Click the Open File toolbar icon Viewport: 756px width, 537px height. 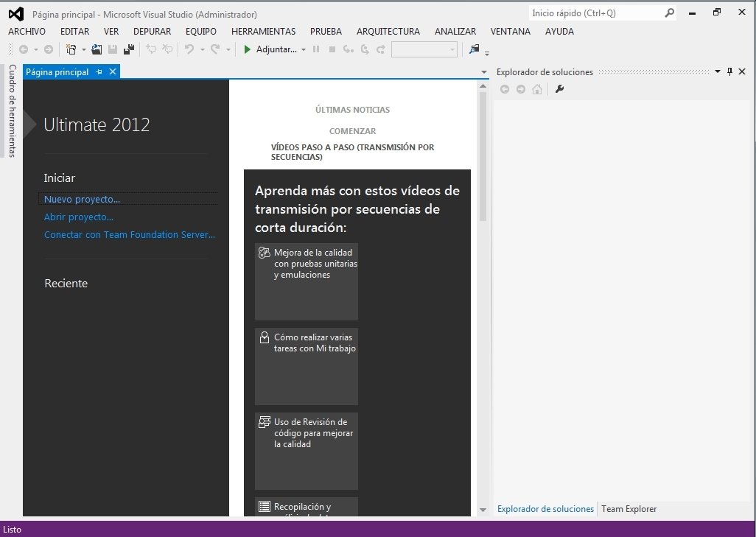(97, 49)
